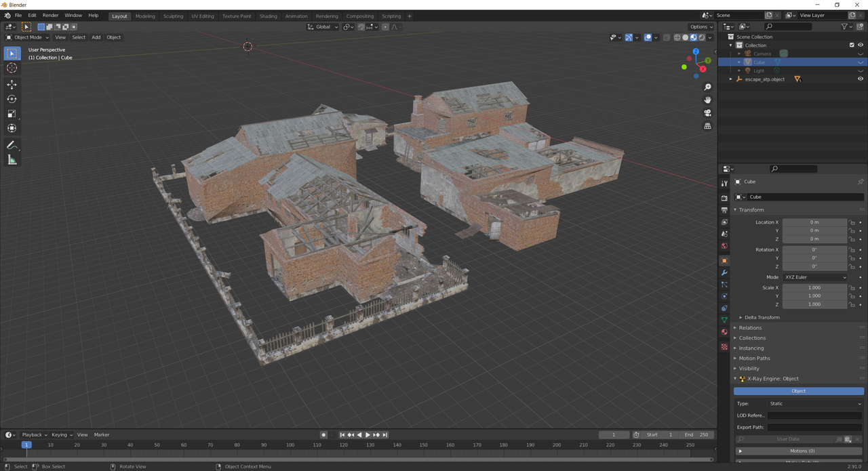Open the Particle properties tab
The width and height of the screenshot is (868, 471).
coord(724,285)
